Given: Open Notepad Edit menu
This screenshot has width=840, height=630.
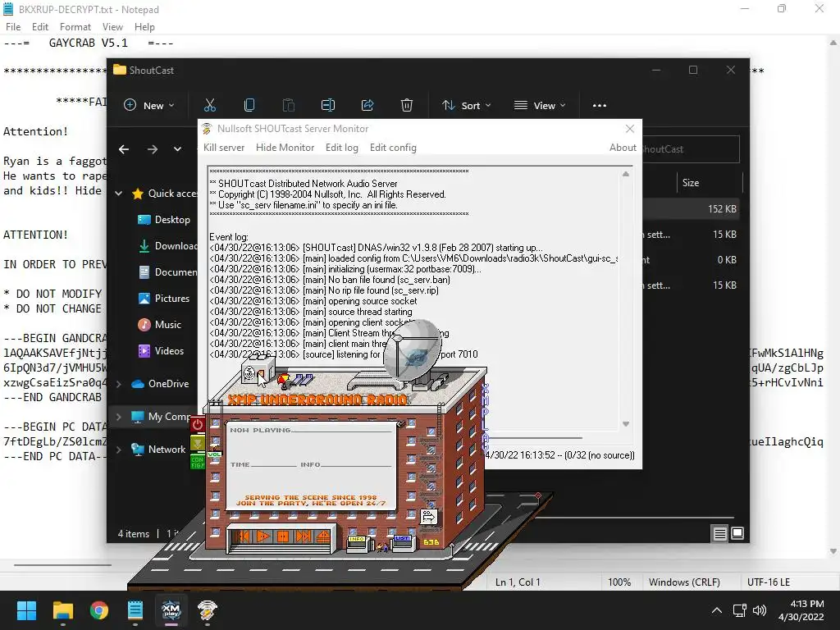Looking at the screenshot, I should pyautogui.click(x=40, y=27).
